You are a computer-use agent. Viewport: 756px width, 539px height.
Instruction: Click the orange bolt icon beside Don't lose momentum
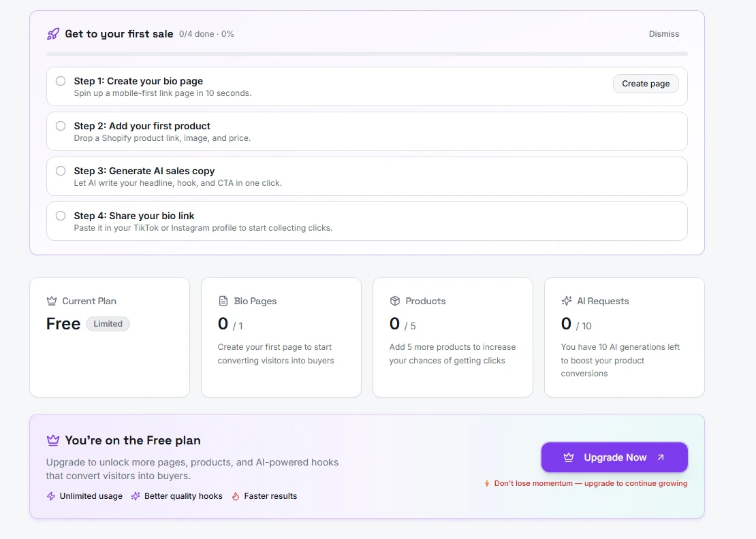pyautogui.click(x=487, y=483)
